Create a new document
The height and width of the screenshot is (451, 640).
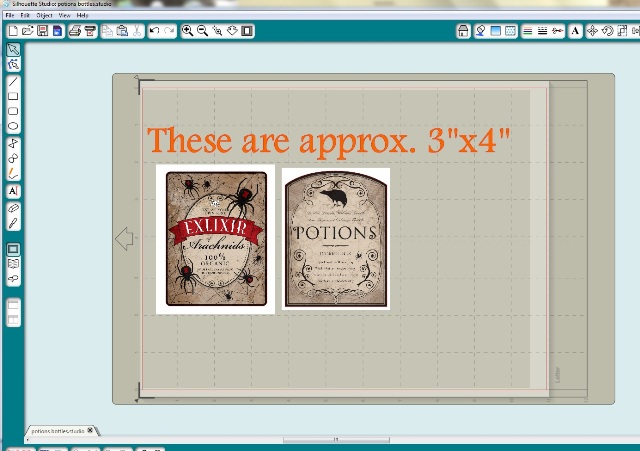pos(13,31)
